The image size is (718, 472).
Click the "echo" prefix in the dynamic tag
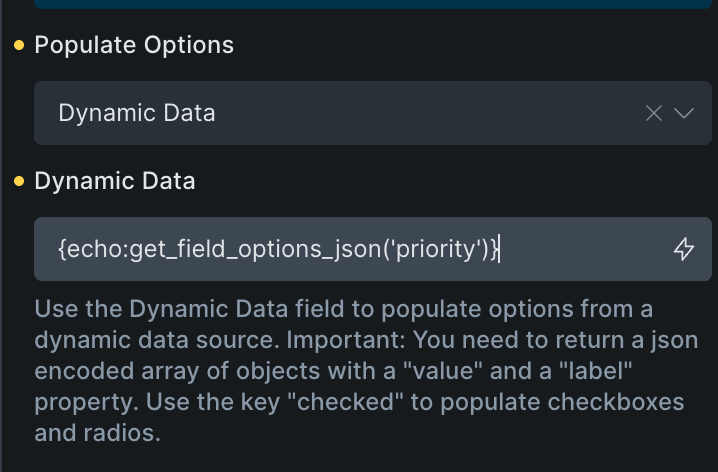pos(90,249)
